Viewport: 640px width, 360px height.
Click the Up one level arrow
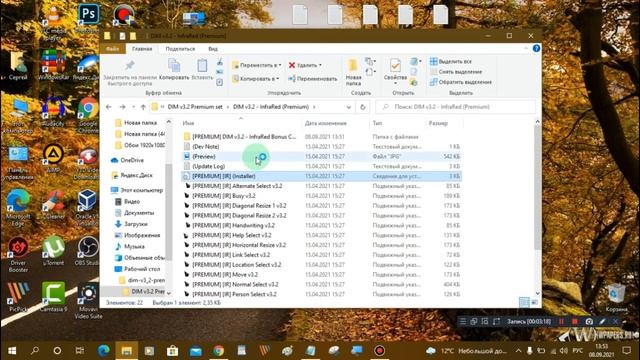[x=143, y=107]
